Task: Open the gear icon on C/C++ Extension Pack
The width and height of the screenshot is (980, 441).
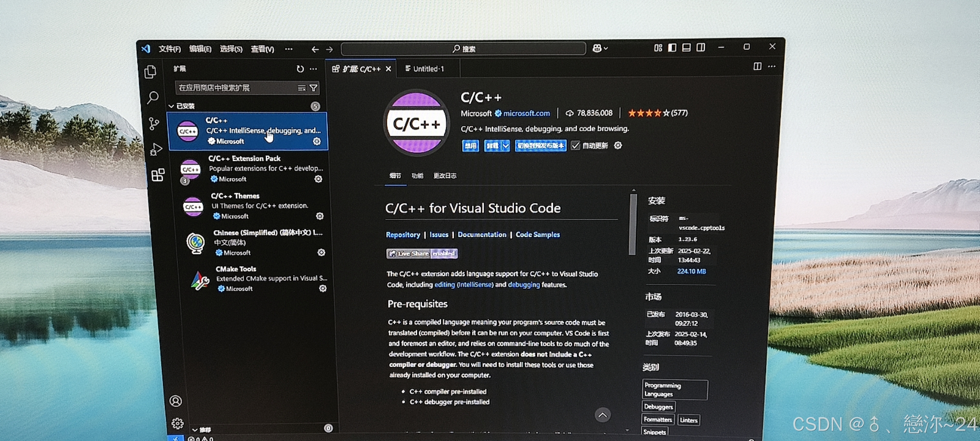Action: (318, 179)
